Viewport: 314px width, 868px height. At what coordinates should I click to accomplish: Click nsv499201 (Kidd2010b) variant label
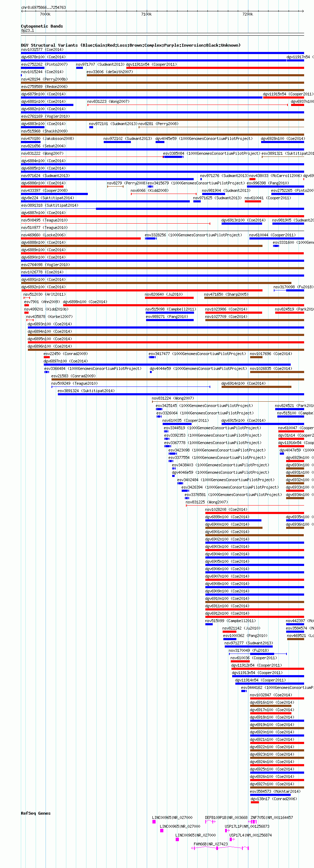click(46, 309)
